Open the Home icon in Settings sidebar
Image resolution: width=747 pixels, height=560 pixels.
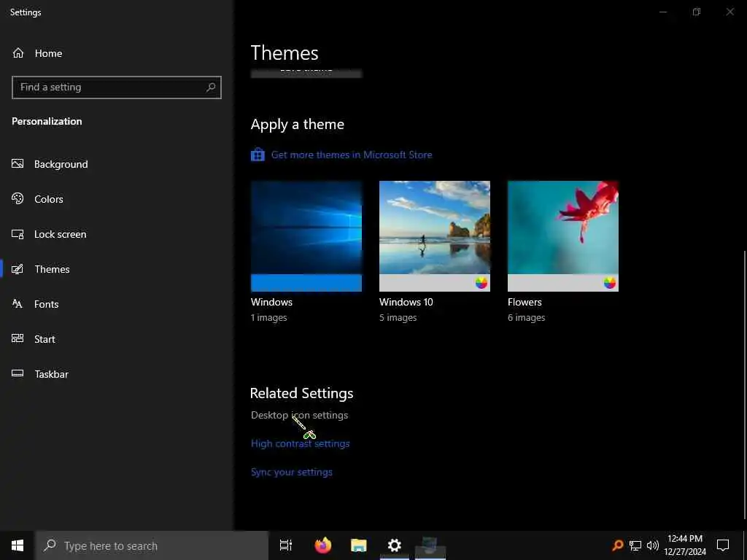18,53
